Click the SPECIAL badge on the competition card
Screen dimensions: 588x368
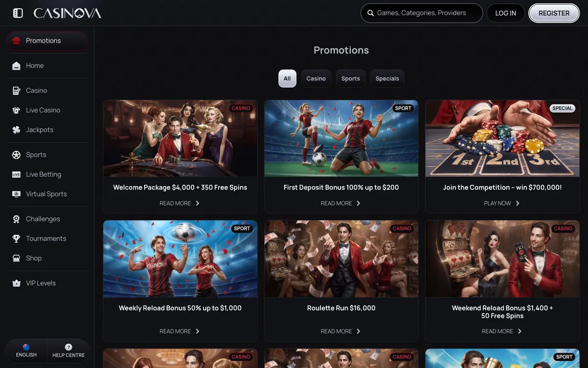563,108
